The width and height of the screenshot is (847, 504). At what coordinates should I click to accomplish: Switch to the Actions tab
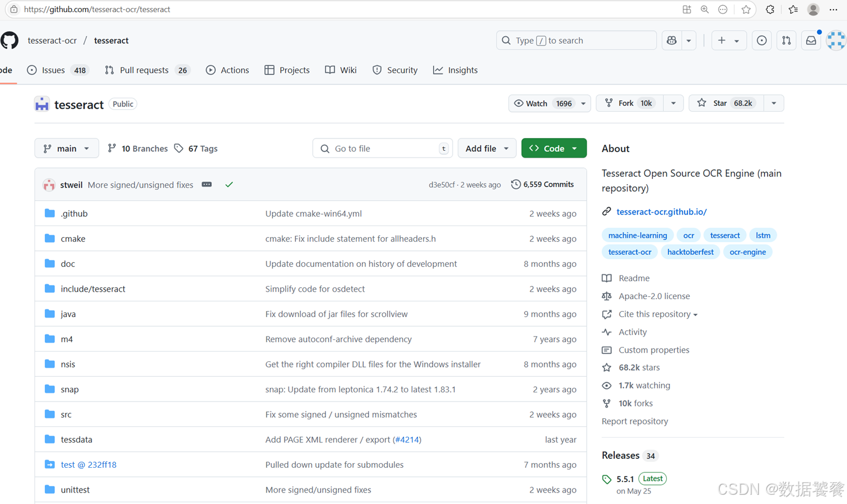click(228, 70)
